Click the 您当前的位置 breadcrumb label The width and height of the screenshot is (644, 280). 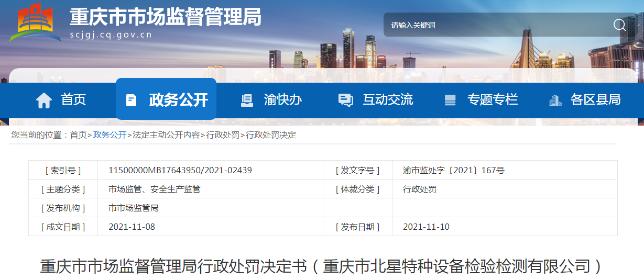click(x=40, y=135)
